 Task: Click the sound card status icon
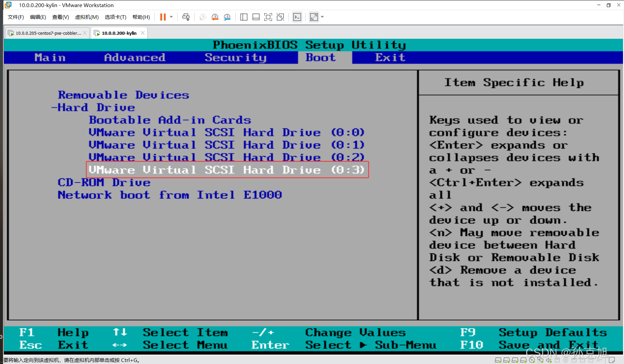click(x=549, y=360)
